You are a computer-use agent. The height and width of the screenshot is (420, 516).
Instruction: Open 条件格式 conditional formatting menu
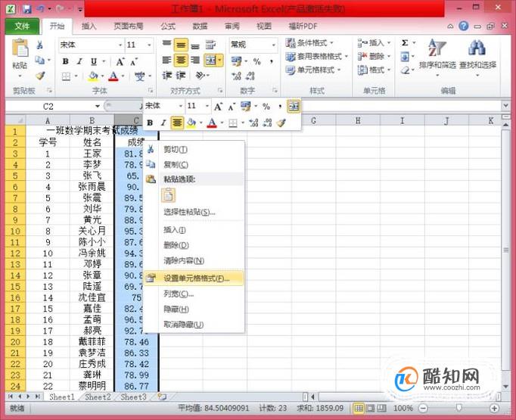tap(309, 43)
